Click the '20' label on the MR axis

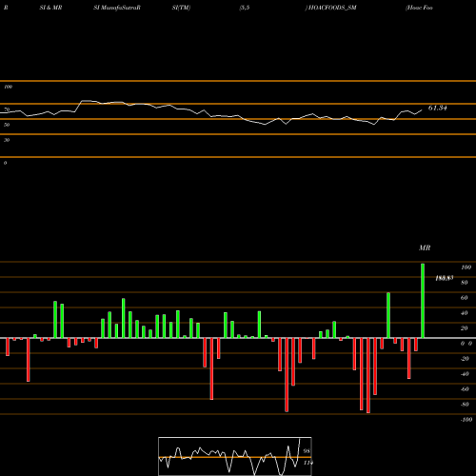coord(465,328)
